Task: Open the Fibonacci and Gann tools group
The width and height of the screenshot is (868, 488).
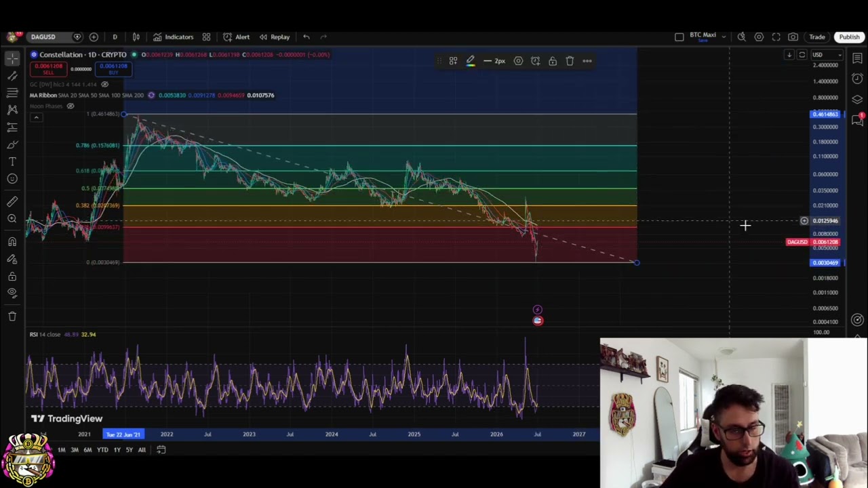Action: click(x=12, y=93)
